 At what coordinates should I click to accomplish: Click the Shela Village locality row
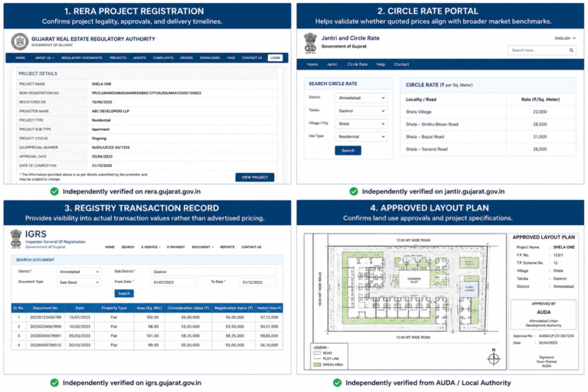pyautogui.click(x=488, y=112)
